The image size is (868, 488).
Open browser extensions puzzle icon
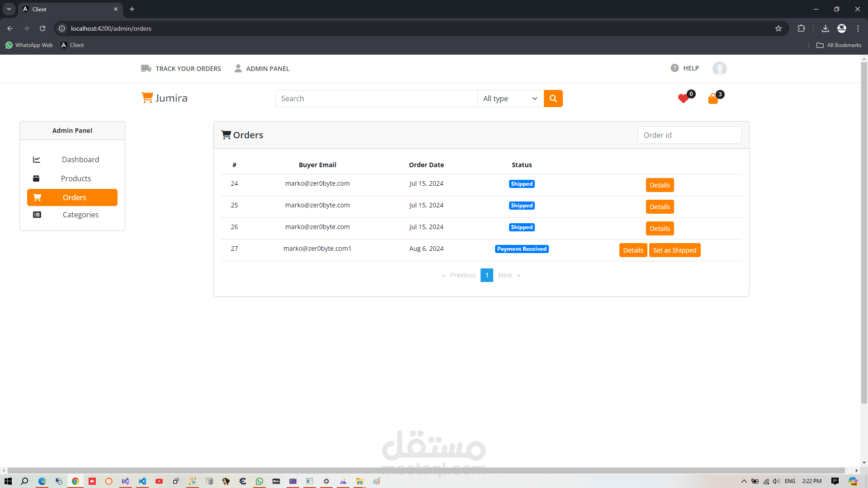[801, 28]
